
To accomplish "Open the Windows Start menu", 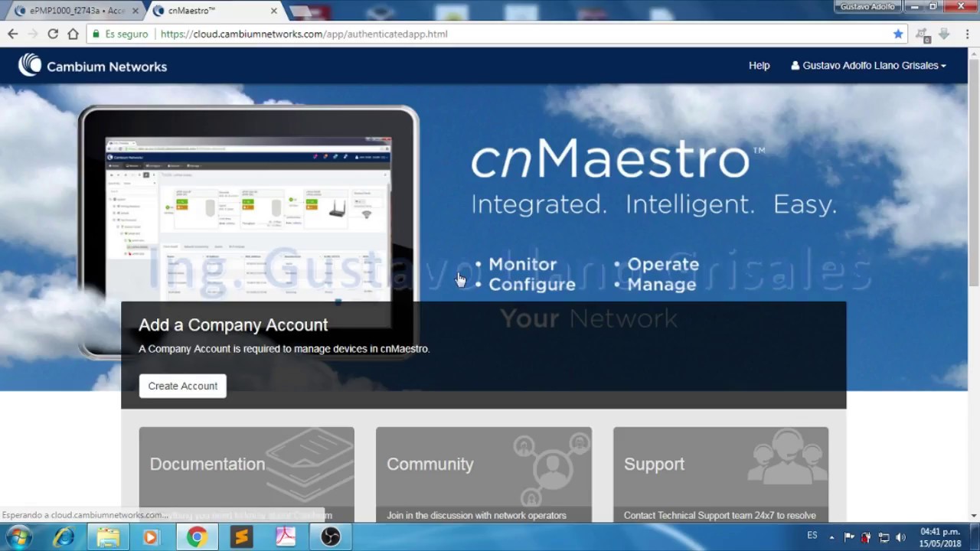I will (19, 537).
